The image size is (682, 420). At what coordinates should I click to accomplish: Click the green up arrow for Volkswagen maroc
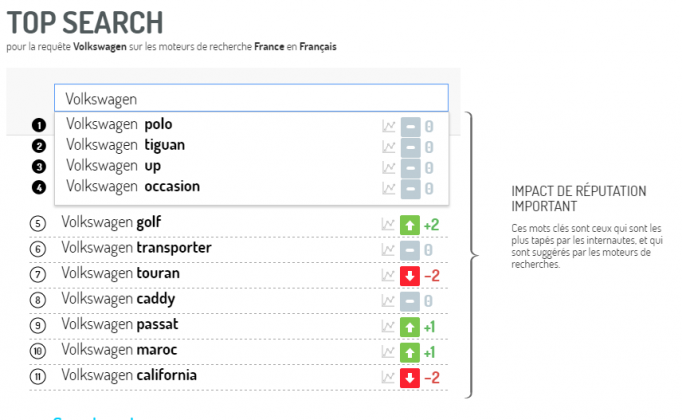(410, 352)
